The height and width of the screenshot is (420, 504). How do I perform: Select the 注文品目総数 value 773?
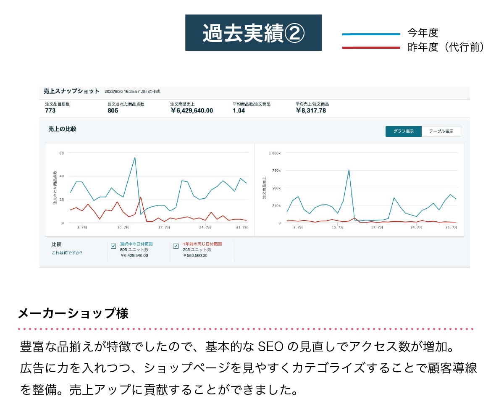[x=50, y=111]
